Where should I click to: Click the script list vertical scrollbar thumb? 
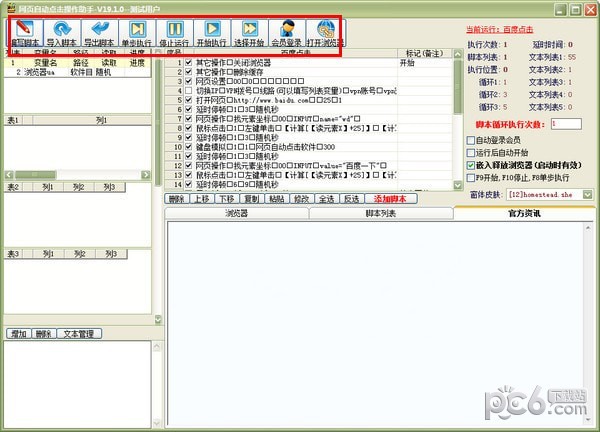click(x=458, y=86)
